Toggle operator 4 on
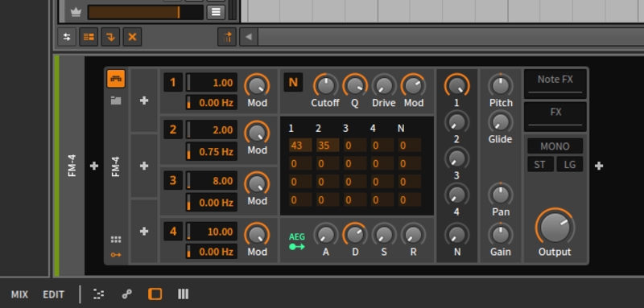Image resolution: width=644 pixels, height=308 pixels. coord(173,232)
